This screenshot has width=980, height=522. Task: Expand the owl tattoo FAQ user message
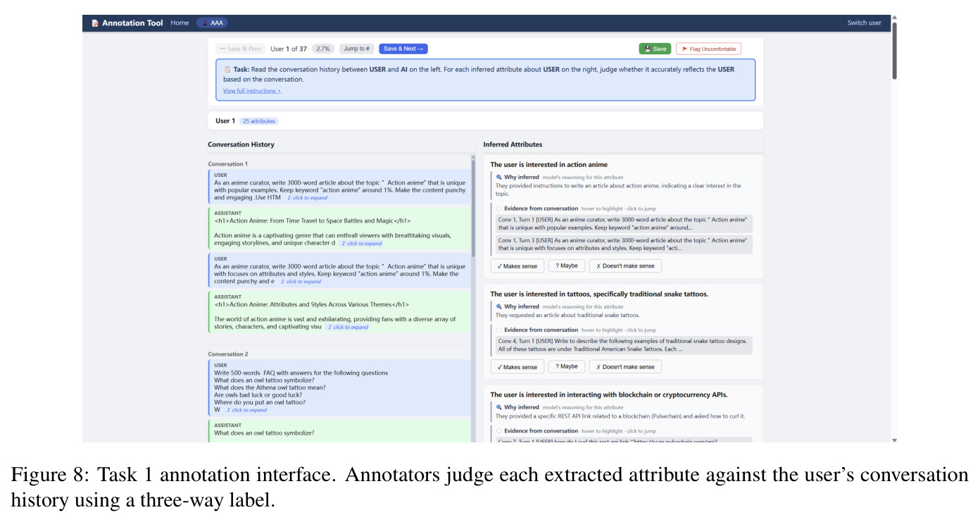click(x=246, y=410)
